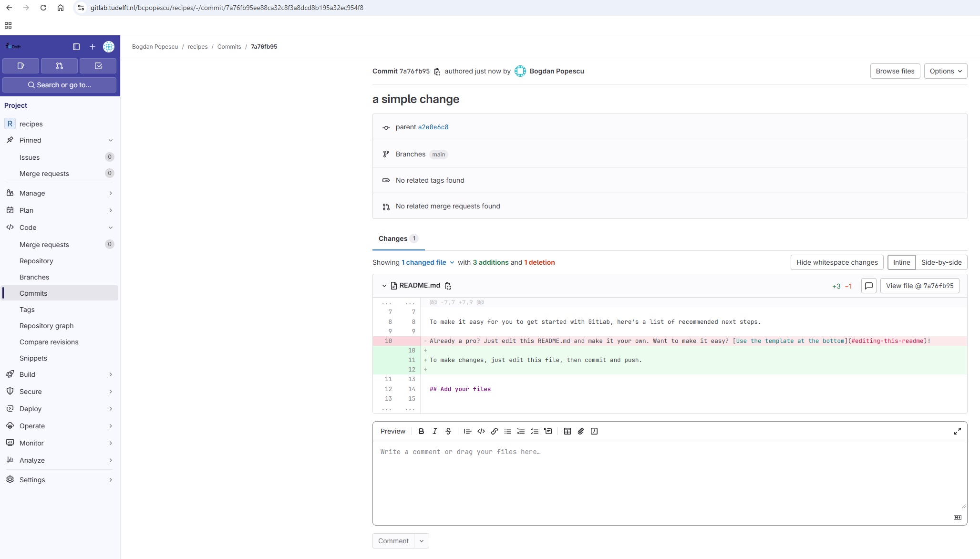
Task: Click the table insert icon in comment toolbar
Action: 567,431
